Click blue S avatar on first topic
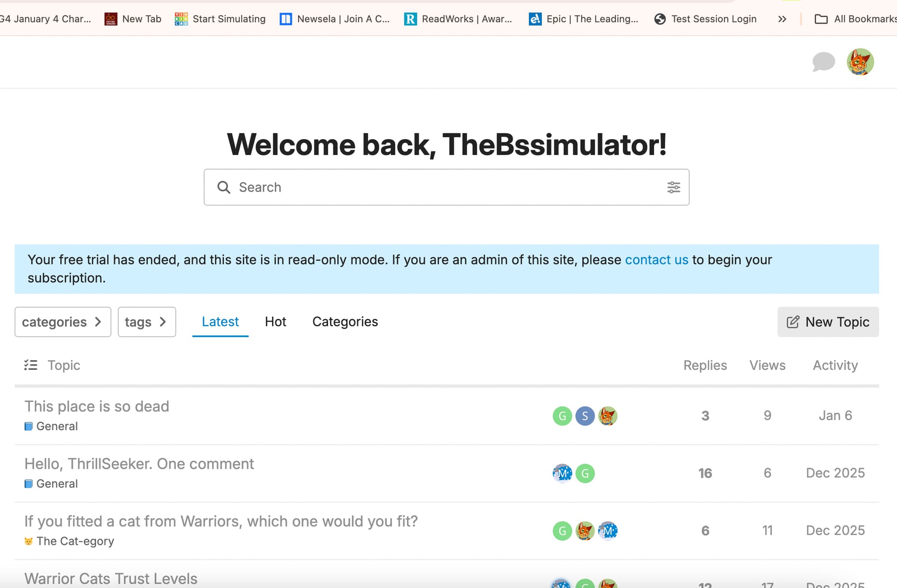This screenshot has width=897, height=588. tap(584, 416)
